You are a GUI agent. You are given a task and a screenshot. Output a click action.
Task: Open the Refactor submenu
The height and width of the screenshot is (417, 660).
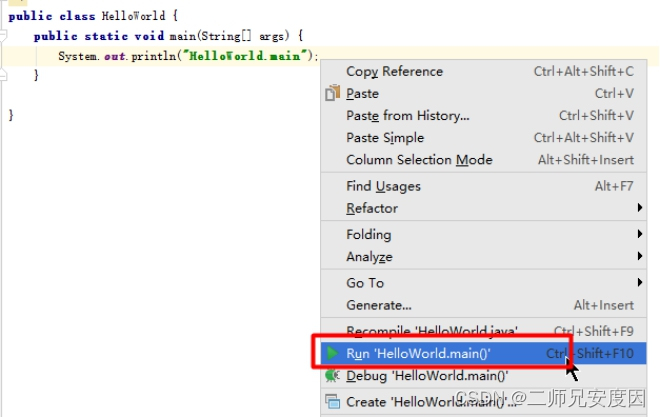483,208
